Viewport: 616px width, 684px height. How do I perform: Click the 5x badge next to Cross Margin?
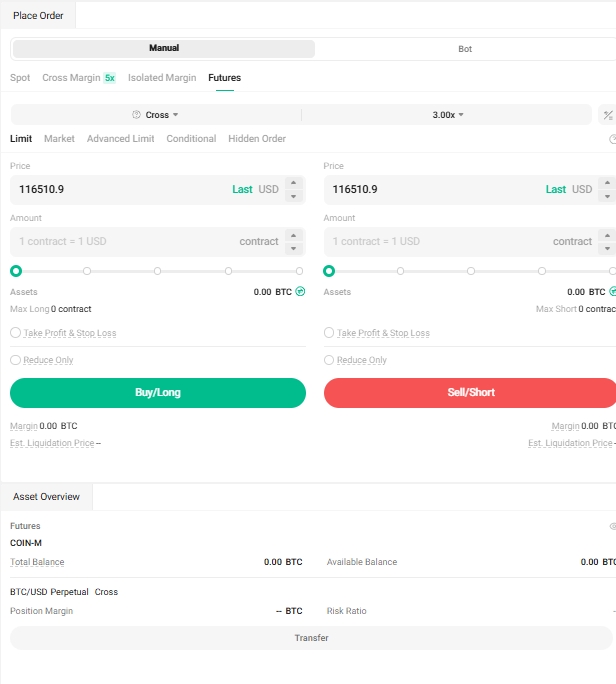tap(110, 78)
